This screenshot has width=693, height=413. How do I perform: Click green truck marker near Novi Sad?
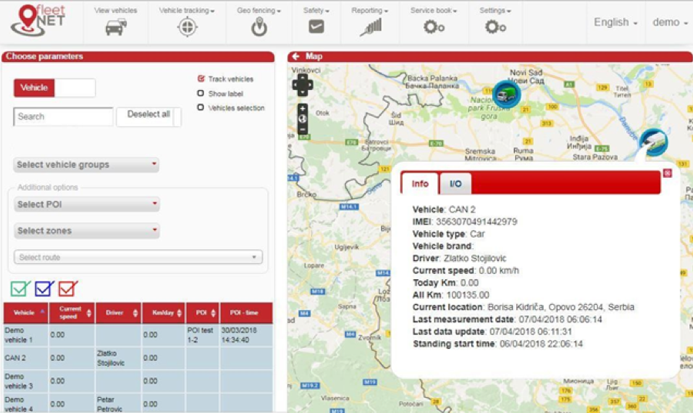coord(506,94)
